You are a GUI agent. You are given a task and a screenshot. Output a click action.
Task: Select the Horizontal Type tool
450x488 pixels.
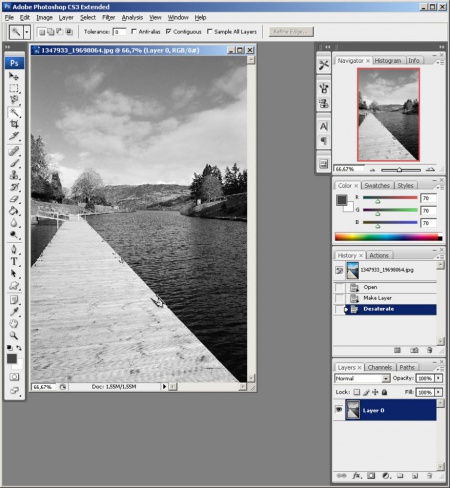click(14, 262)
